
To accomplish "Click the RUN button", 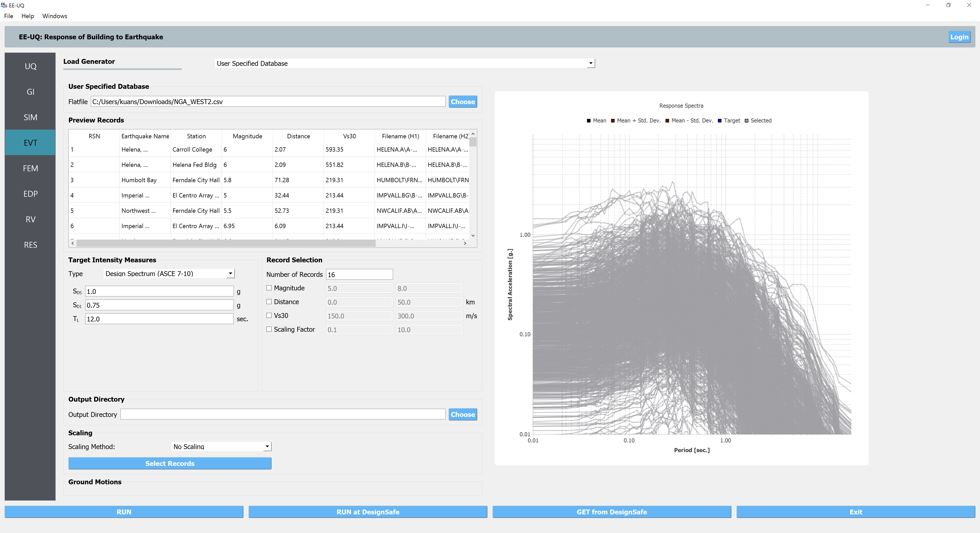I will (124, 512).
